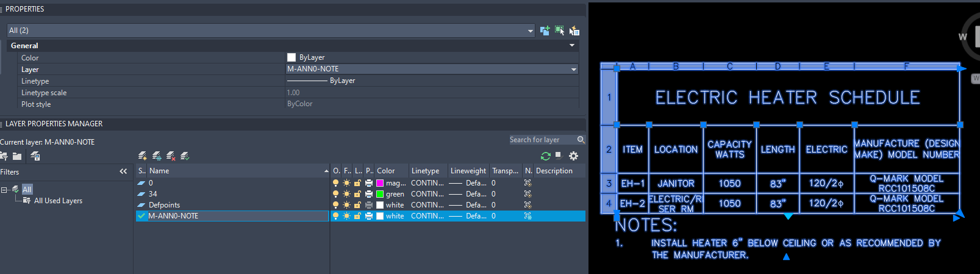Sort layers by Linetype column header
Image resolution: width=980 pixels, height=274 pixels.
coord(429,171)
